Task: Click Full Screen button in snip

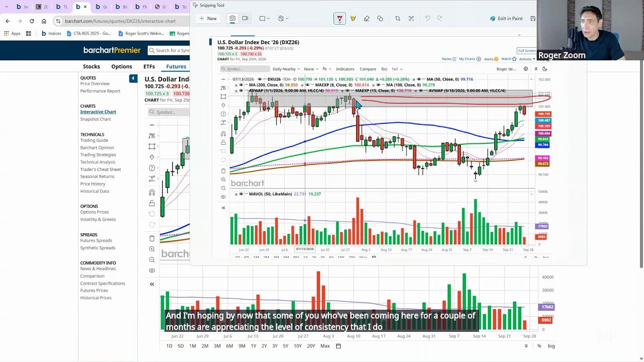Action: [527, 50]
